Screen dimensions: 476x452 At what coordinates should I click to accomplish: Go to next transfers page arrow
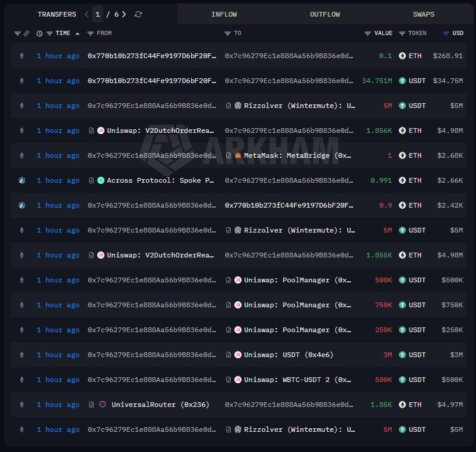point(124,14)
